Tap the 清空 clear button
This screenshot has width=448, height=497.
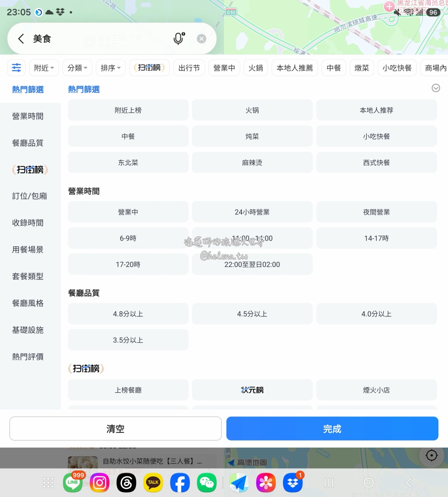(115, 429)
